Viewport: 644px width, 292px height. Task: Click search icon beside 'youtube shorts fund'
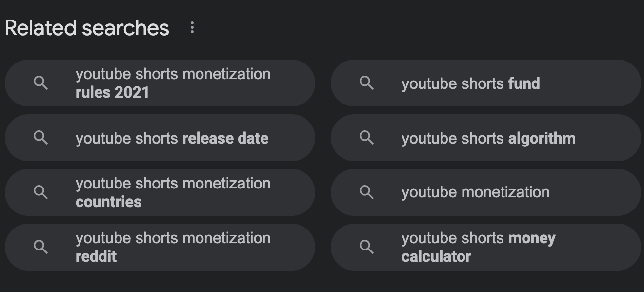[367, 83]
